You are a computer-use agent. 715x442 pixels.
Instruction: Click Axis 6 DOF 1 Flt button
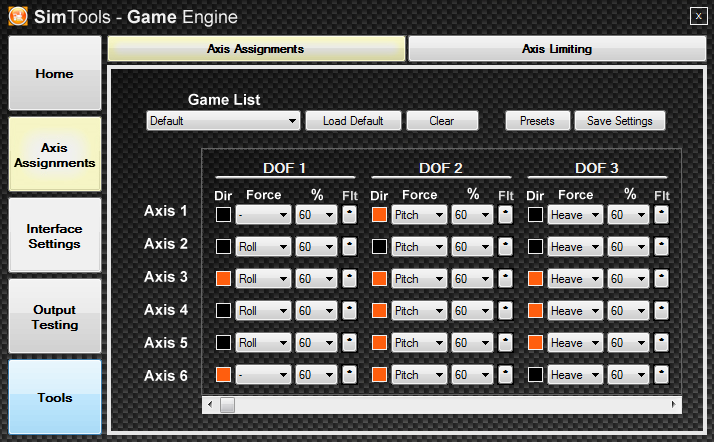(x=349, y=374)
